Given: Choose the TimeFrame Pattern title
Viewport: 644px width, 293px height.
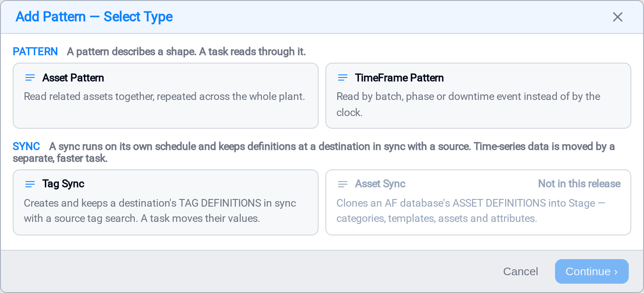Looking at the screenshot, I should (400, 78).
